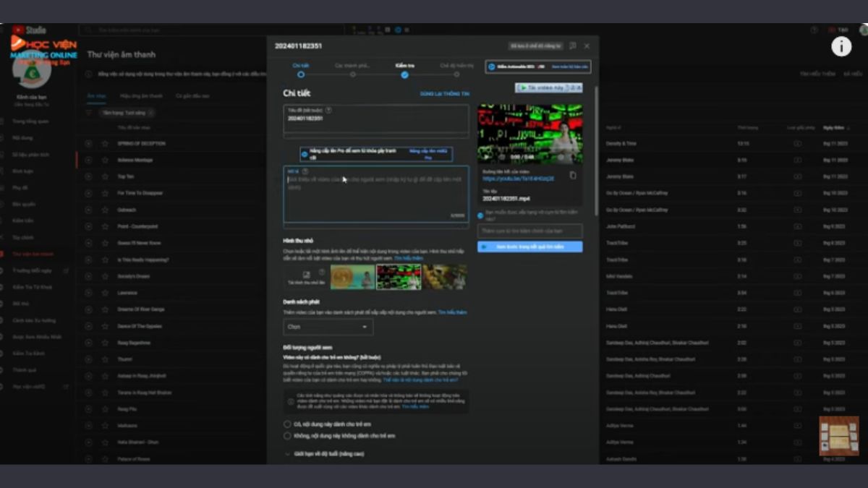Screen dimensions: 868x488
Task: Star the Guess I'll Never Know track
Action: pos(105,243)
